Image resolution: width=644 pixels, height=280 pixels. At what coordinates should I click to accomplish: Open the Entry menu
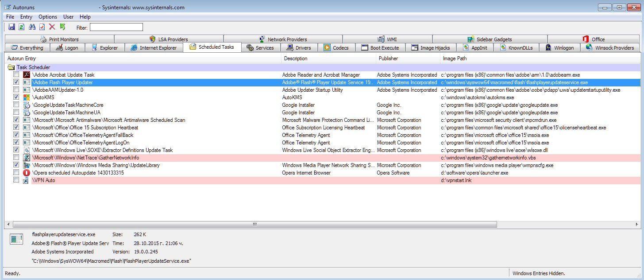26,17
